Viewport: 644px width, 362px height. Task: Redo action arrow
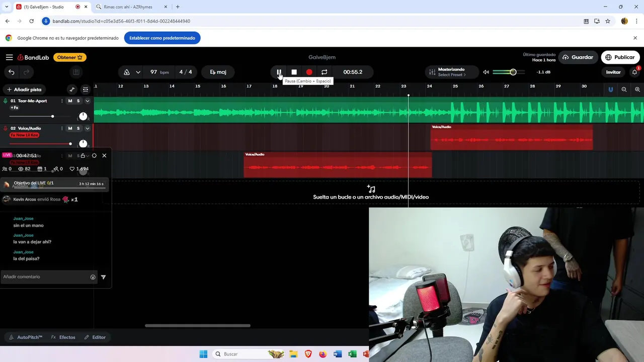(27, 72)
